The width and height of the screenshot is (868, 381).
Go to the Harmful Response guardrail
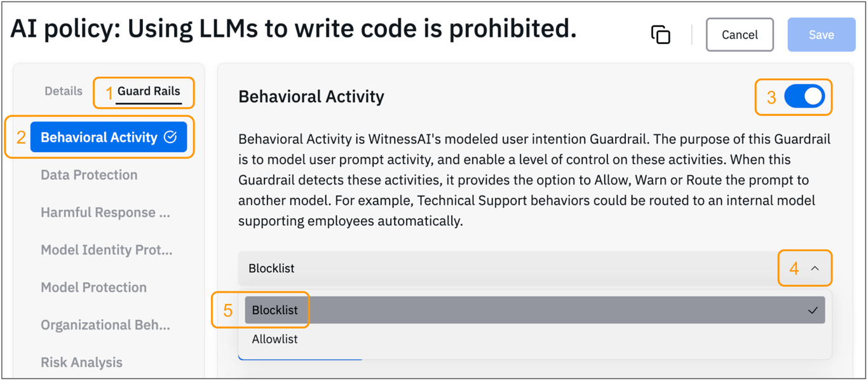pyautogui.click(x=105, y=212)
